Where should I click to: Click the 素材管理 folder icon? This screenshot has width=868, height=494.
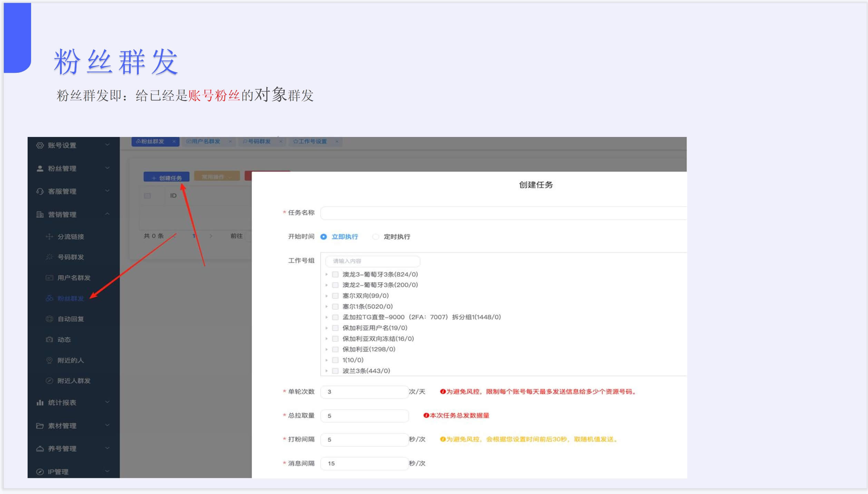coord(41,425)
